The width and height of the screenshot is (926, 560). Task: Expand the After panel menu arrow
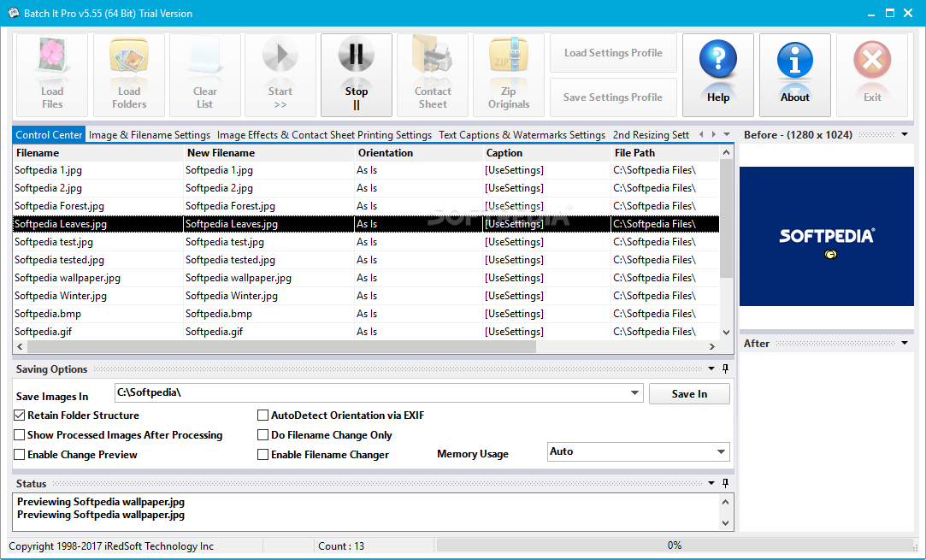(904, 343)
